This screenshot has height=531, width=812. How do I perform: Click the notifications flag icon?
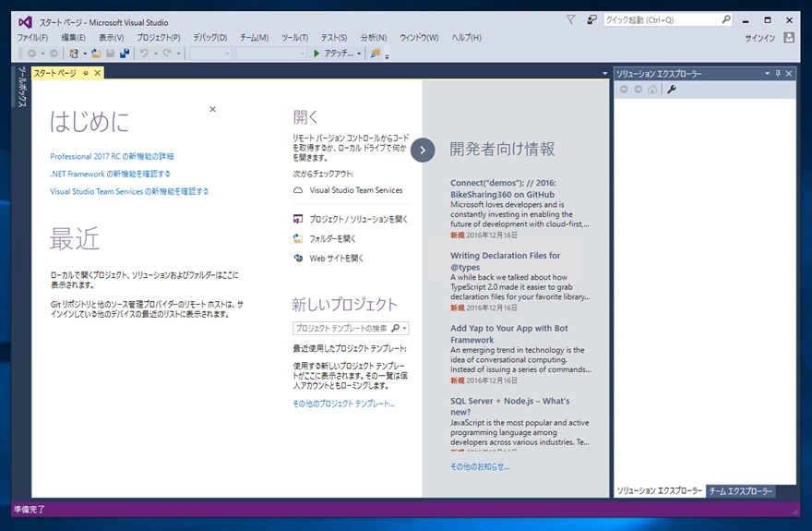click(570, 19)
